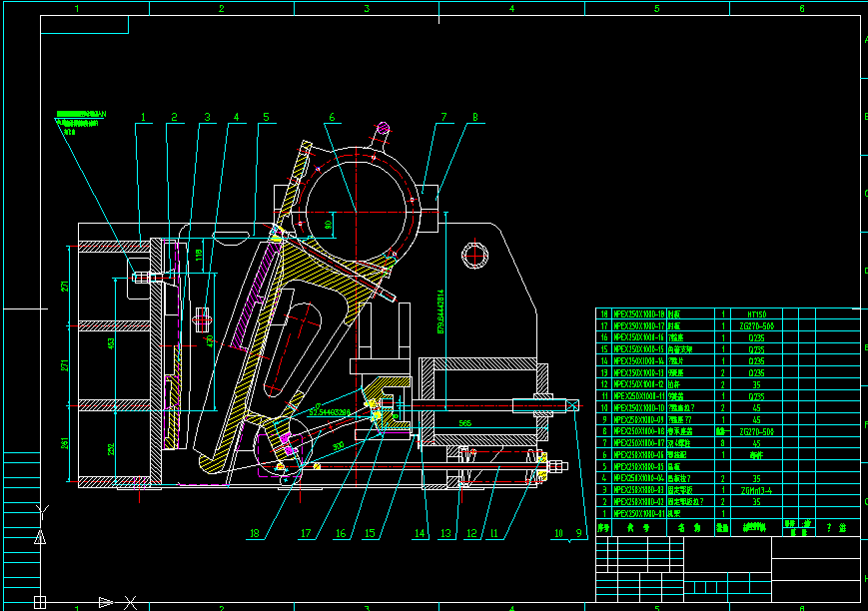Select balloon 6 above the large flywheel circle
Screen dimensions: 868x611
[332, 115]
